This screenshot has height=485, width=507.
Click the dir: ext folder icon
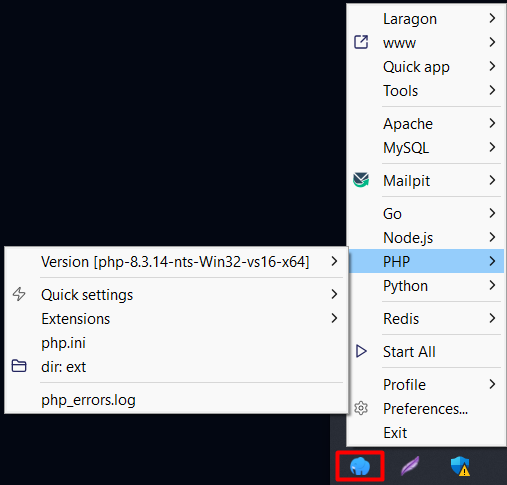[x=19, y=366]
